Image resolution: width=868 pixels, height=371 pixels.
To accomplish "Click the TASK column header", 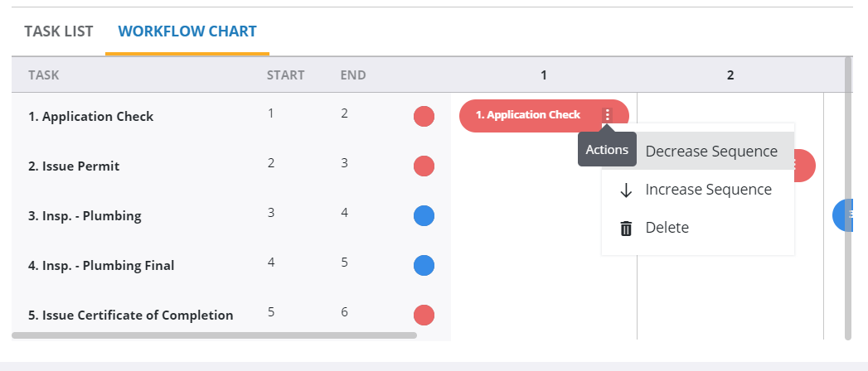I will coord(44,75).
